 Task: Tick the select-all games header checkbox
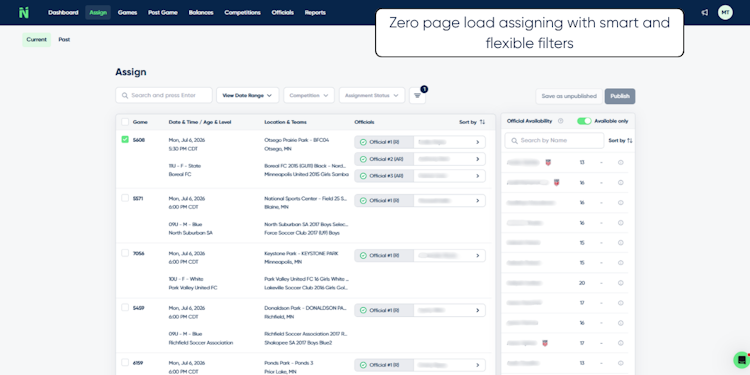(x=125, y=122)
